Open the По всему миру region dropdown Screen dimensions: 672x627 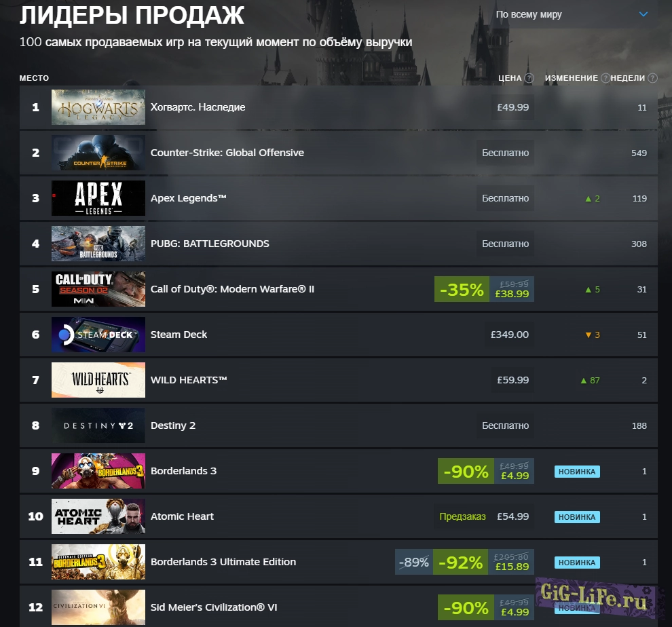point(574,14)
